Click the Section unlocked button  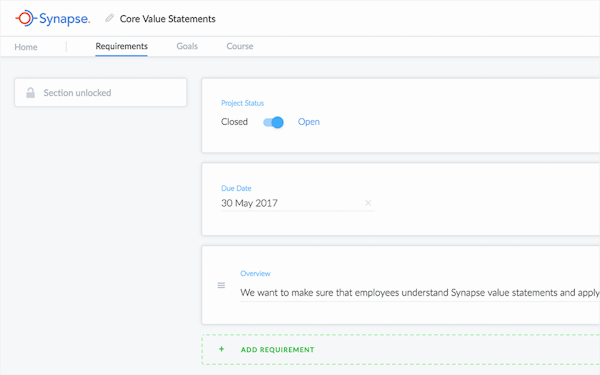pyautogui.click(x=101, y=93)
